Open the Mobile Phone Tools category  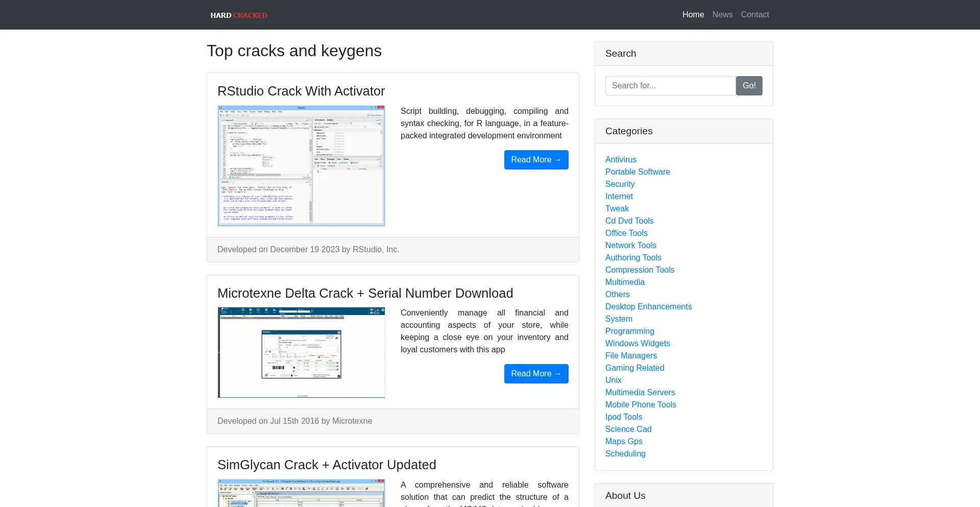[641, 405]
